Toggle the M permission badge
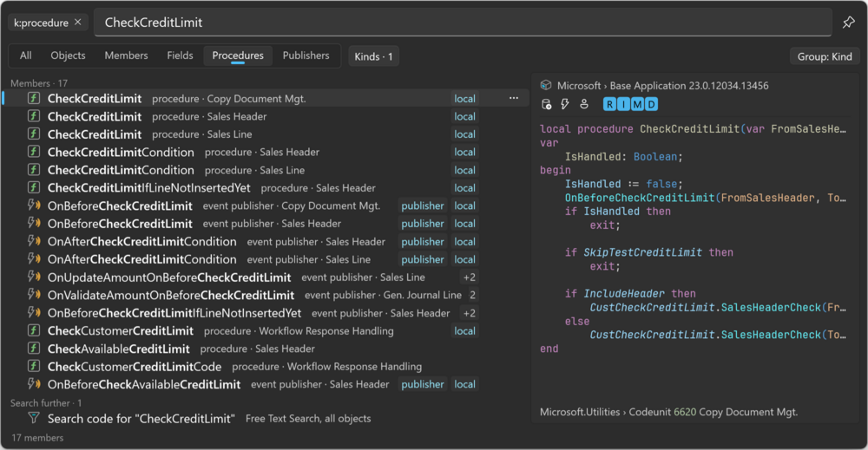The height and width of the screenshot is (450, 868). pos(637,104)
